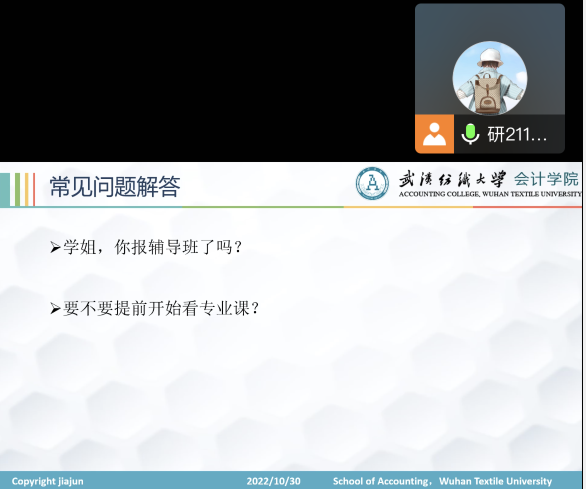Click the Wuhan Textile University round logo

[x=372, y=184]
